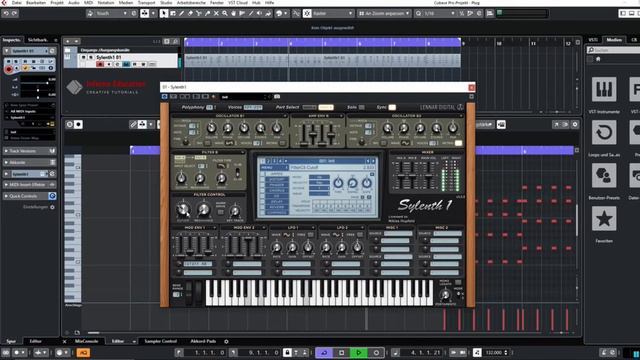Screen dimensions: 640x360
Task: Toggle the Sync switch in Sylenth1
Action: [392, 107]
